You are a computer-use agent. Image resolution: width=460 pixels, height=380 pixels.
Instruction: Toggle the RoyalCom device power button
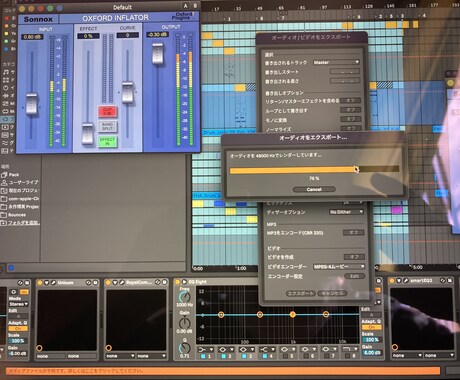click(x=108, y=282)
